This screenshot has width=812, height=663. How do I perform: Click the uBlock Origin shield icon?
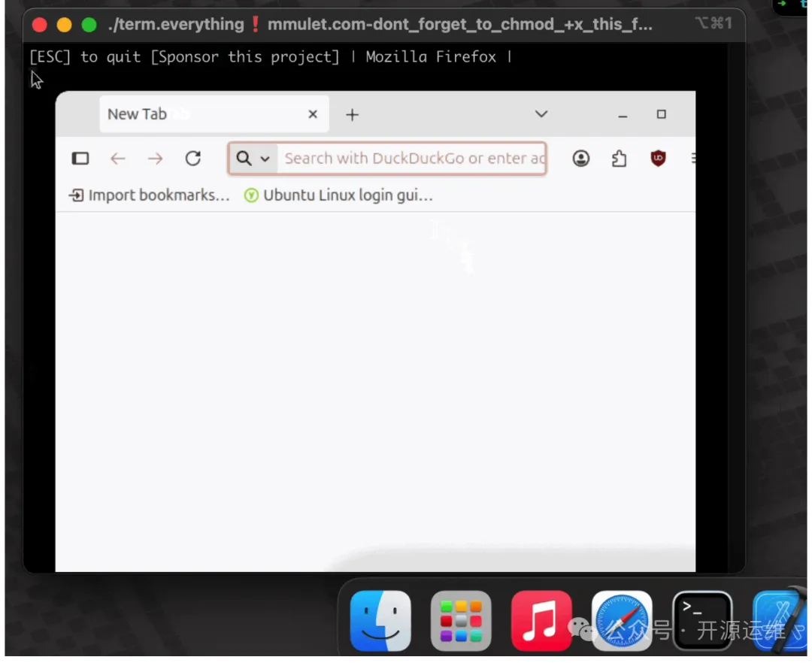tap(658, 159)
